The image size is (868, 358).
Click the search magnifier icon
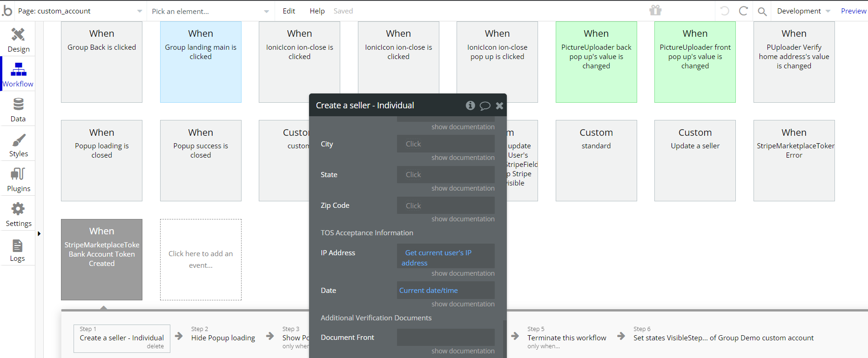click(x=762, y=11)
